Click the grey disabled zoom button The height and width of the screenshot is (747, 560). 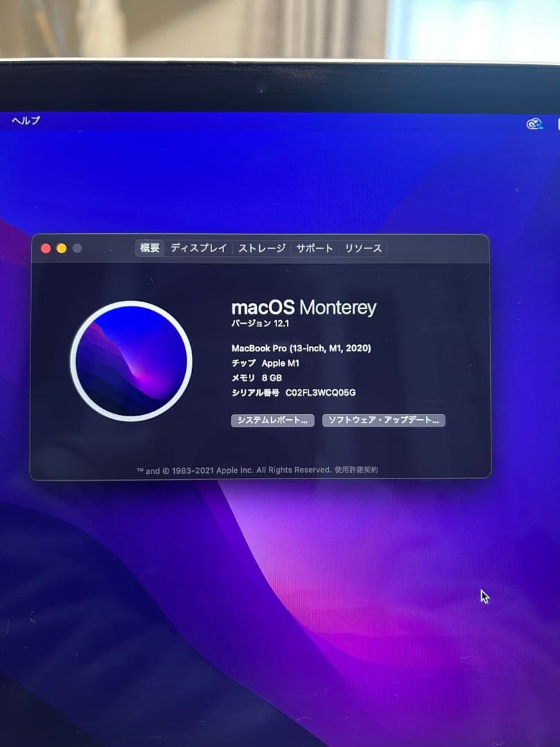point(77,248)
